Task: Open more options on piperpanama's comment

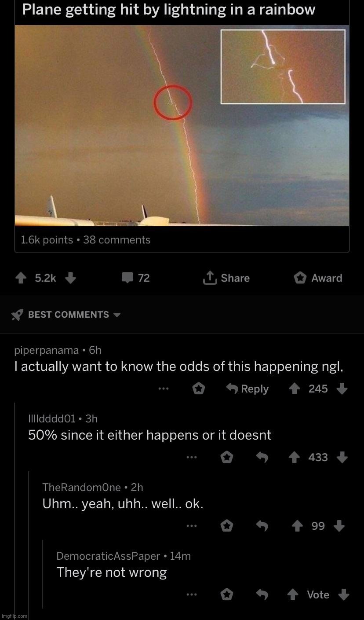Action: pyautogui.click(x=164, y=389)
